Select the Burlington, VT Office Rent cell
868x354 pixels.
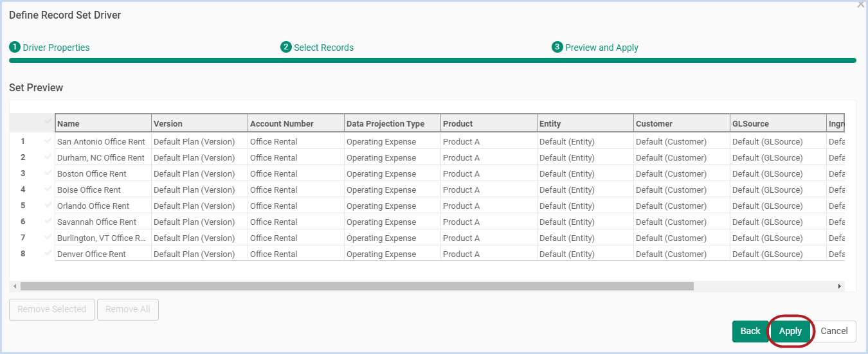(x=103, y=238)
